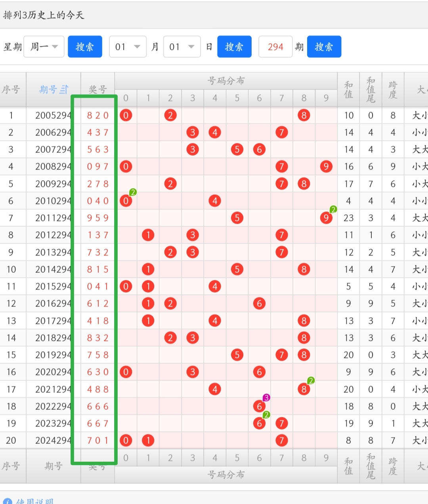Viewport: 428px width, 504px height.
Task: Click sum value 4 in row 2010294
Action: pyautogui.click(x=348, y=201)
